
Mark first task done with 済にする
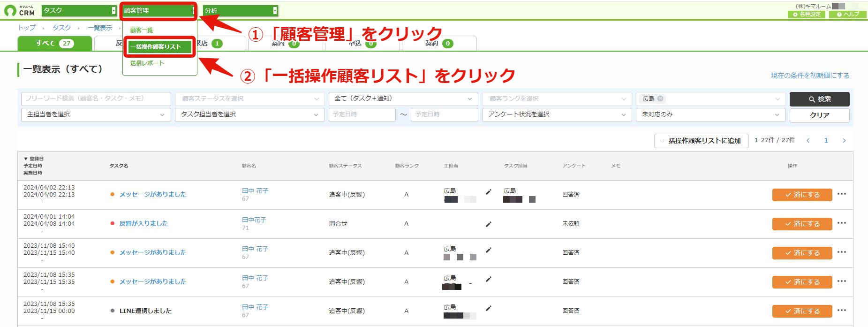click(x=802, y=195)
